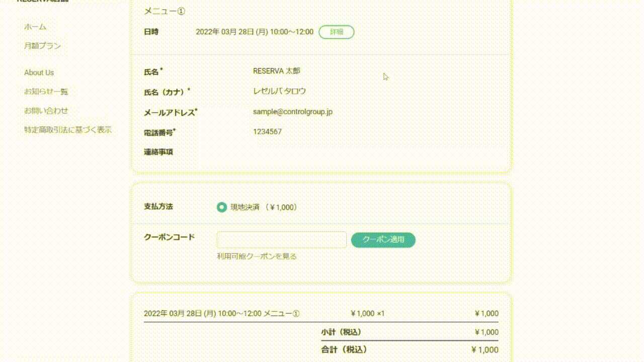The width and height of the screenshot is (644, 362).
Task: Open the 利用可能クーポンを見る link
Action: point(257,256)
